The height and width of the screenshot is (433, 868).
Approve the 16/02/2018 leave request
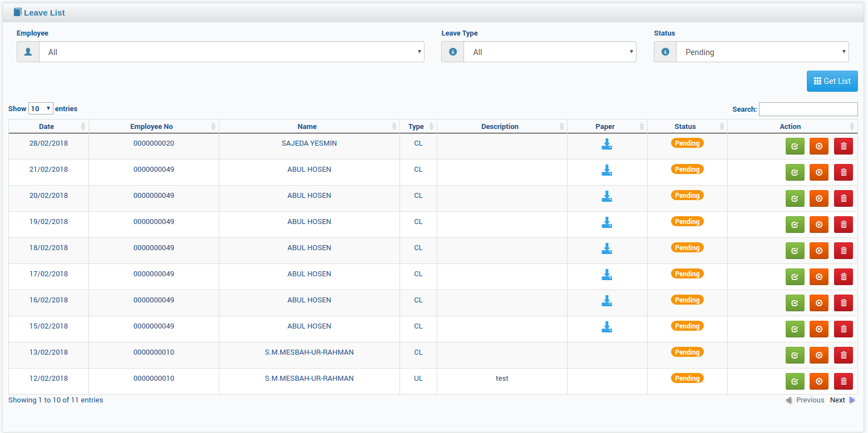(x=795, y=303)
